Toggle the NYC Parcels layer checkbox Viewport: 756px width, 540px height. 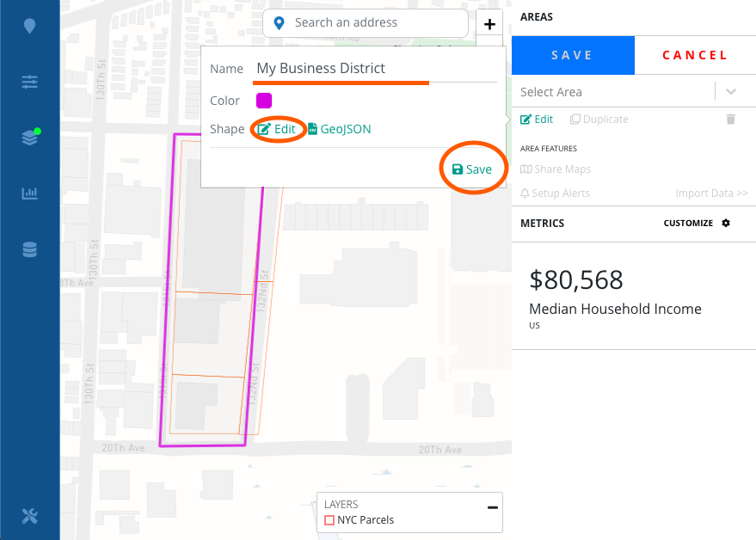329,519
